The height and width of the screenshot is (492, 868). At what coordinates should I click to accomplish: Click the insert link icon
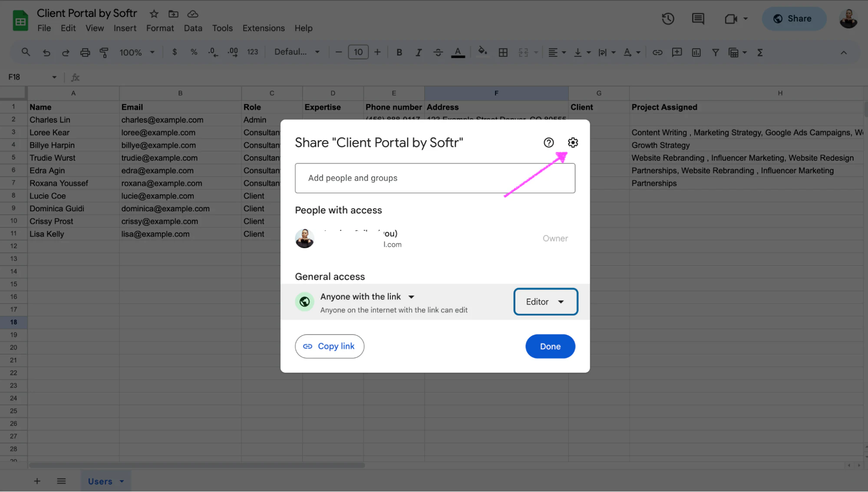coord(657,52)
